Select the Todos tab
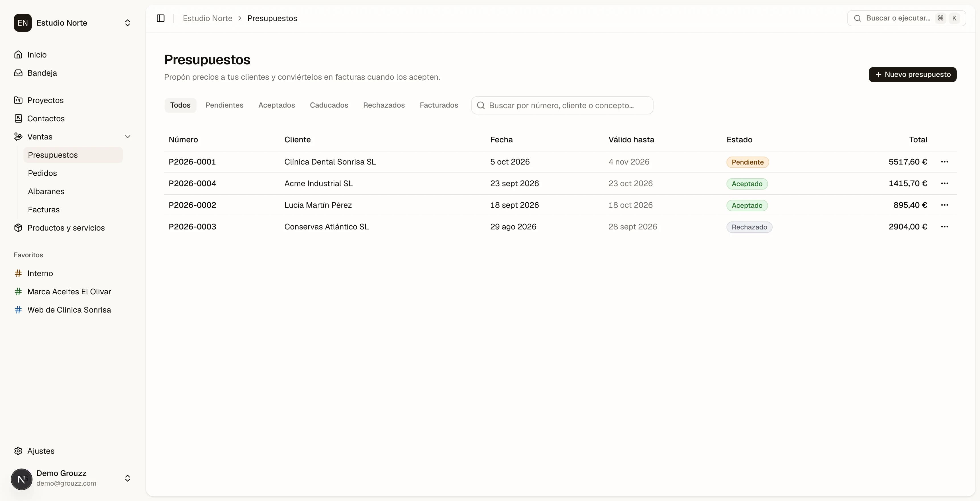980x501 pixels. (180, 105)
